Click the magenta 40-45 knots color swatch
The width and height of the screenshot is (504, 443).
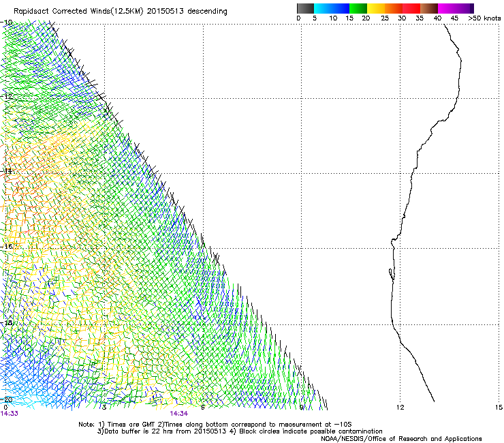447,8
